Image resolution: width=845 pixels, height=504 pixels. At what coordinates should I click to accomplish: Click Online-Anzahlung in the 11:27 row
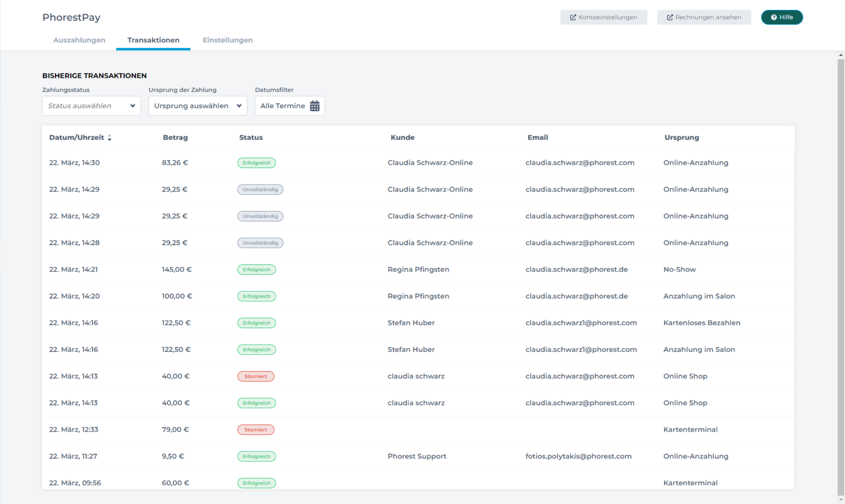pos(695,456)
